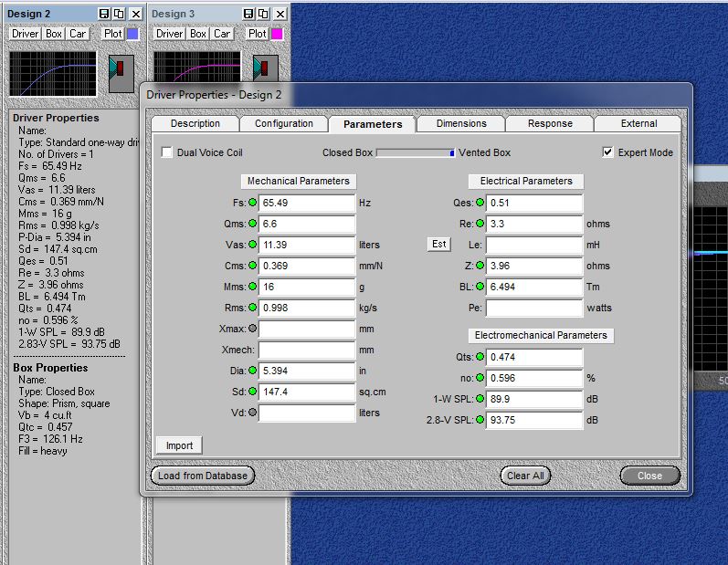The height and width of the screenshot is (565, 728).
Task: Click the green indicator next to BL
Action: point(480,287)
